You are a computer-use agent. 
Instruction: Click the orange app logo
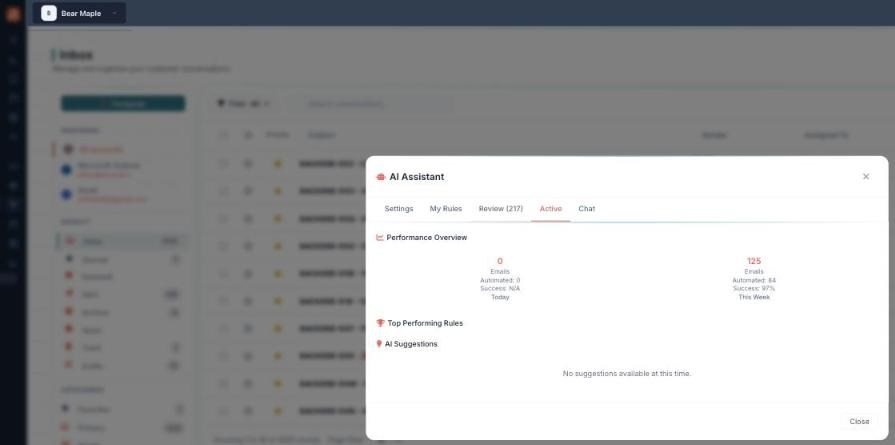pyautogui.click(x=13, y=14)
